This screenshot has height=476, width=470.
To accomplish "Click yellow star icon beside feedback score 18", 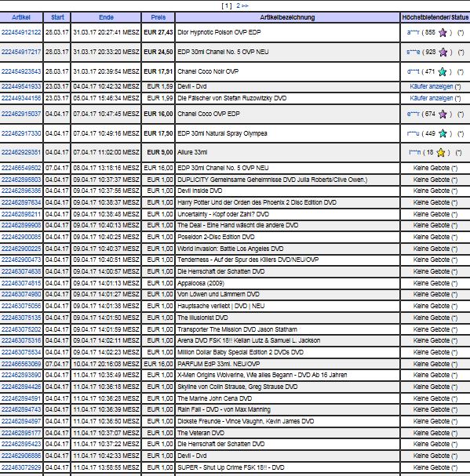I will pyautogui.click(x=441, y=153).
